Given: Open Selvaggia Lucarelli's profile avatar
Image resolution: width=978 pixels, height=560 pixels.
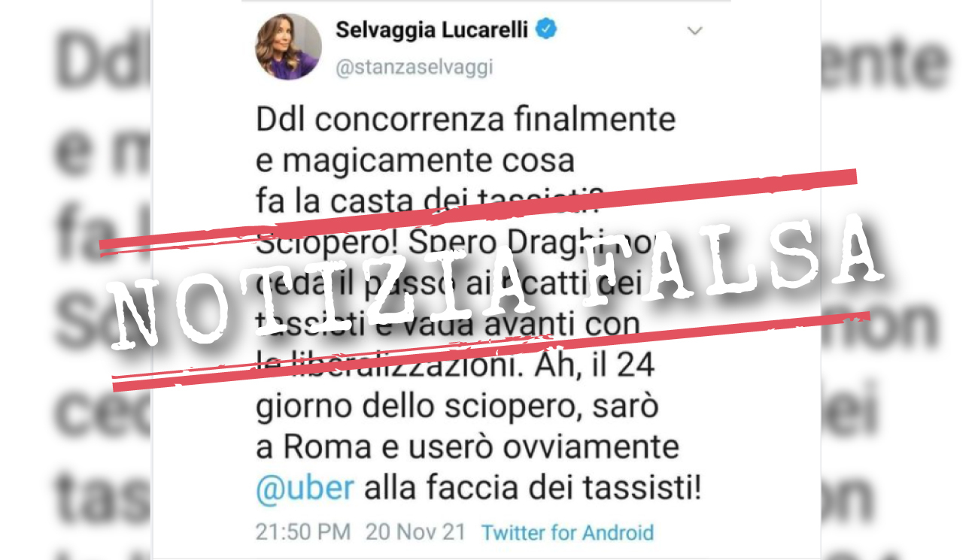Looking at the screenshot, I should point(288,47).
